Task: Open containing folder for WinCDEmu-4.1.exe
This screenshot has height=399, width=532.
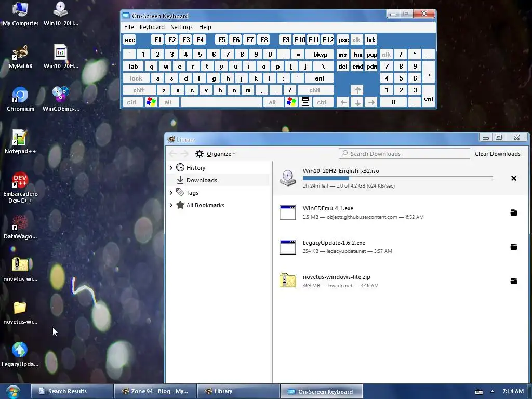Action: pos(514,212)
